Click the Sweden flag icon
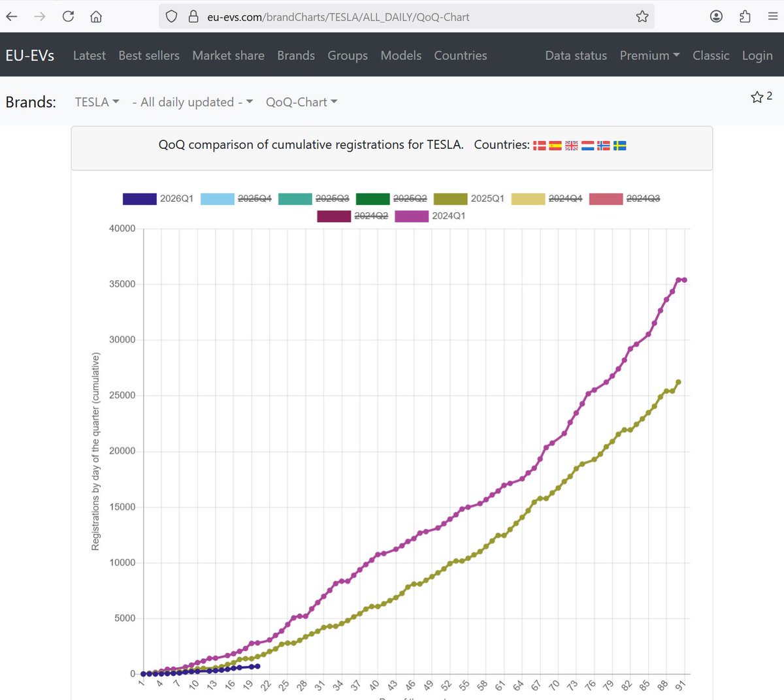This screenshot has width=784, height=700. pos(619,145)
